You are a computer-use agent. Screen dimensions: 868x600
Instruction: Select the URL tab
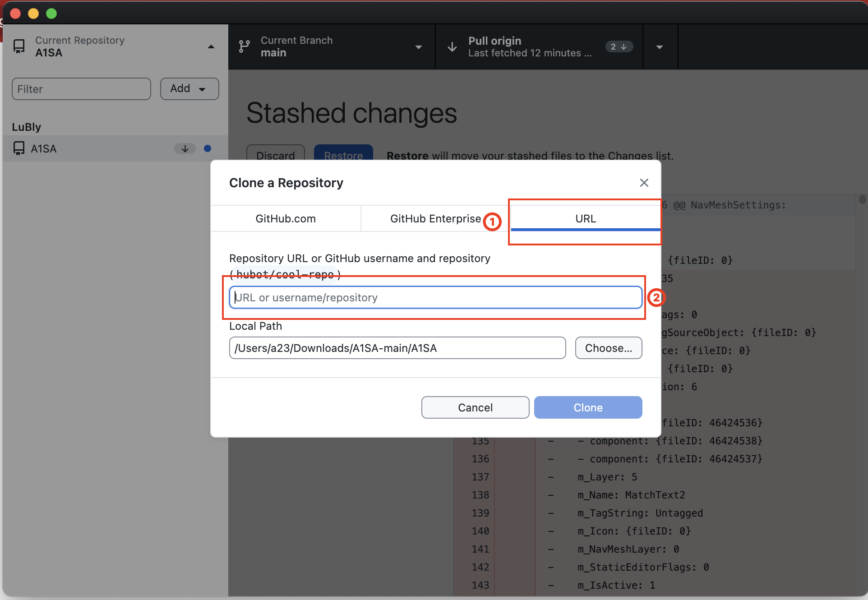[585, 219]
